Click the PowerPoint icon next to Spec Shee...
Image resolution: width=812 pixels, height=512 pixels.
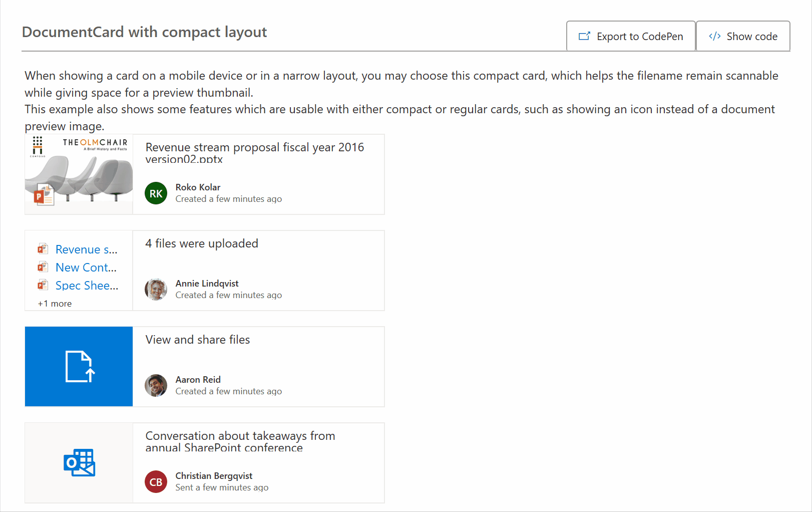43,284
